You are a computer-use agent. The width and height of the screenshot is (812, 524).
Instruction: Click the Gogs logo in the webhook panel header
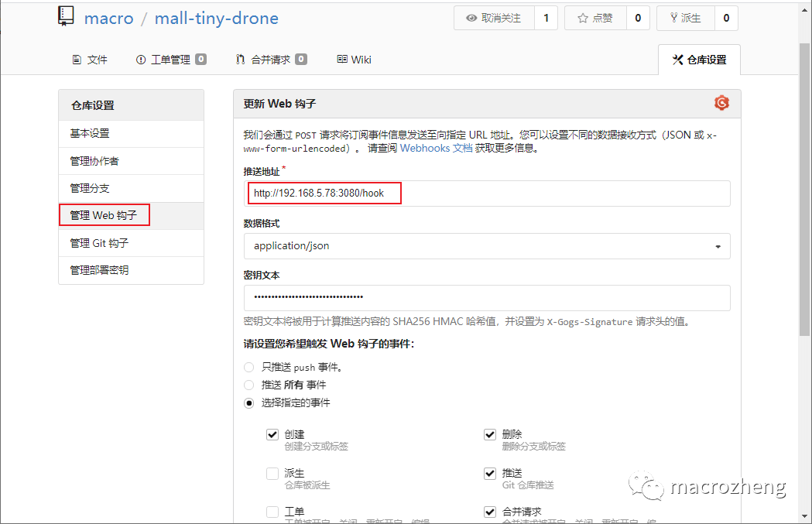pos(721,102)
